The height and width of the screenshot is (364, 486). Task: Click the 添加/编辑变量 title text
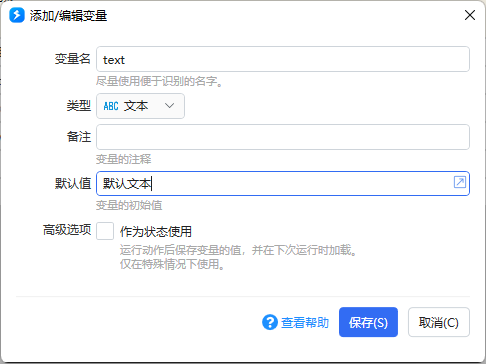(68, 16)
